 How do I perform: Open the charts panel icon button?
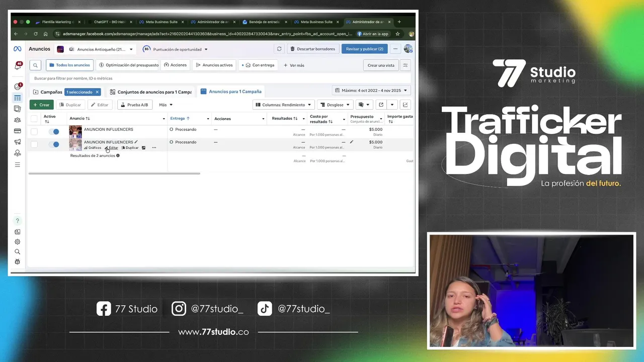[405, 105]
